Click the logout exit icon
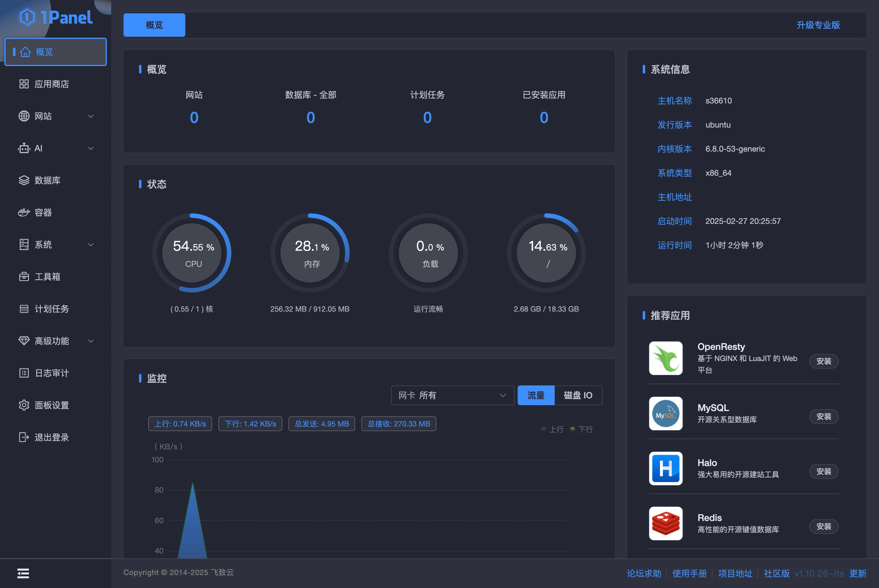Image resolution: width=879 pixels, height=588 pixels. 24,437
